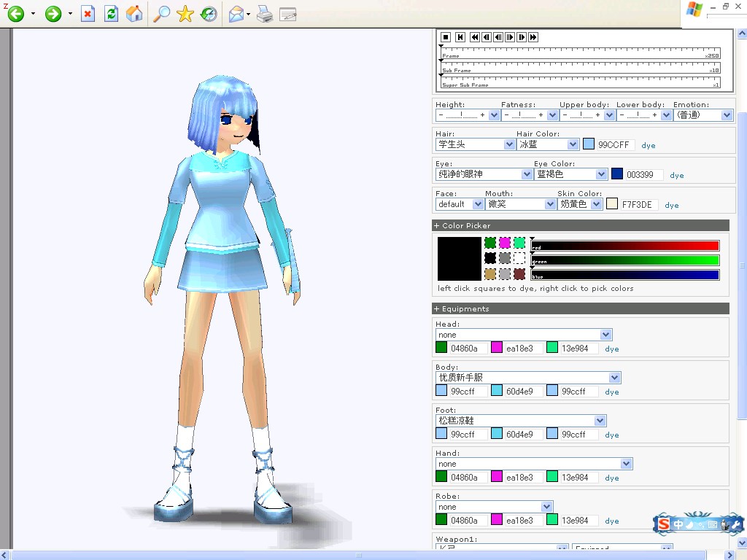The width and height of the screenshot is (747, 560).
Task: Select the tan square in Color Picker
Action: pyautogui.click(x=490, y=274)
